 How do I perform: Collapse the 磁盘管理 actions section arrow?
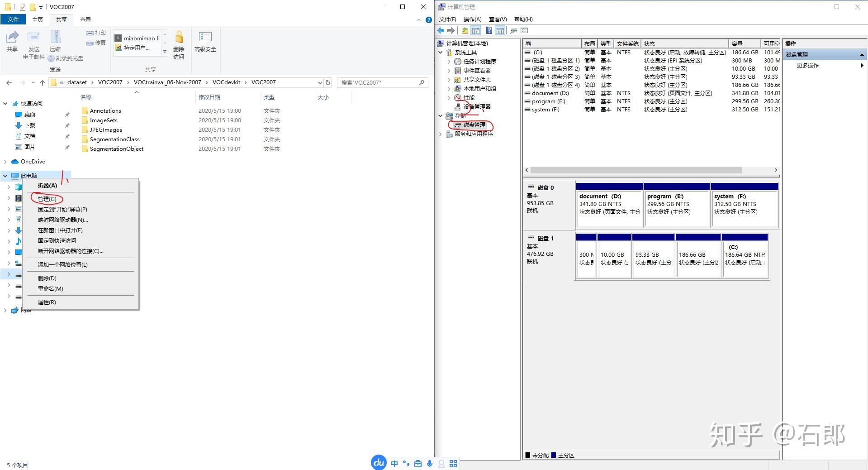(862, 55)
